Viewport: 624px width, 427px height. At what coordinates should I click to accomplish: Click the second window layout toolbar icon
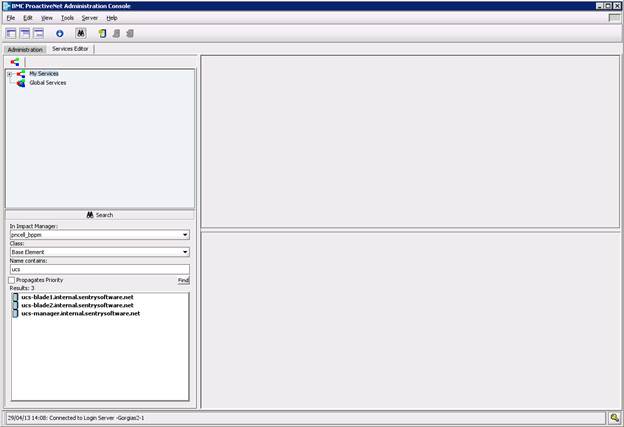[x=25, y=33]
